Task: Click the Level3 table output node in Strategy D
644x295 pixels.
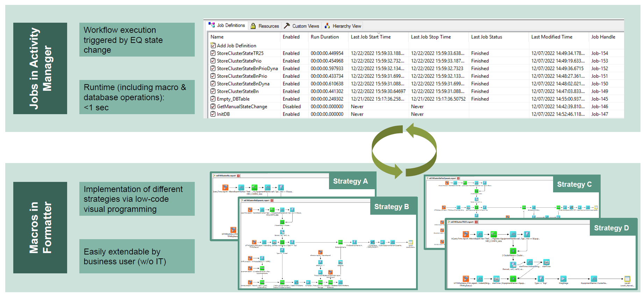Action: tap(627, 279)
